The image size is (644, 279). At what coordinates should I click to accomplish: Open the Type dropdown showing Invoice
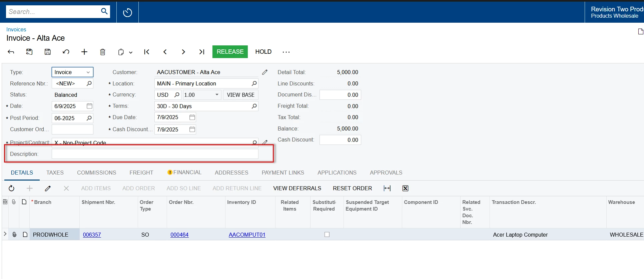[x=72, y=72]
